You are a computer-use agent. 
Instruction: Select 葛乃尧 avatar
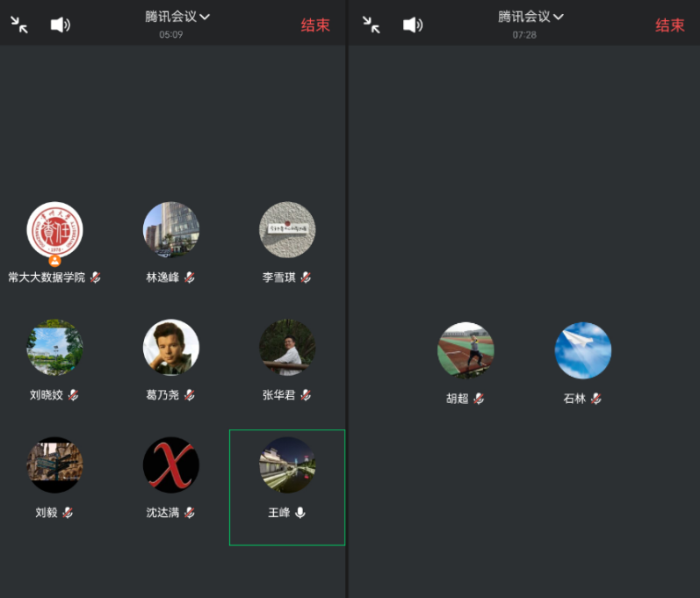(171, 347)
